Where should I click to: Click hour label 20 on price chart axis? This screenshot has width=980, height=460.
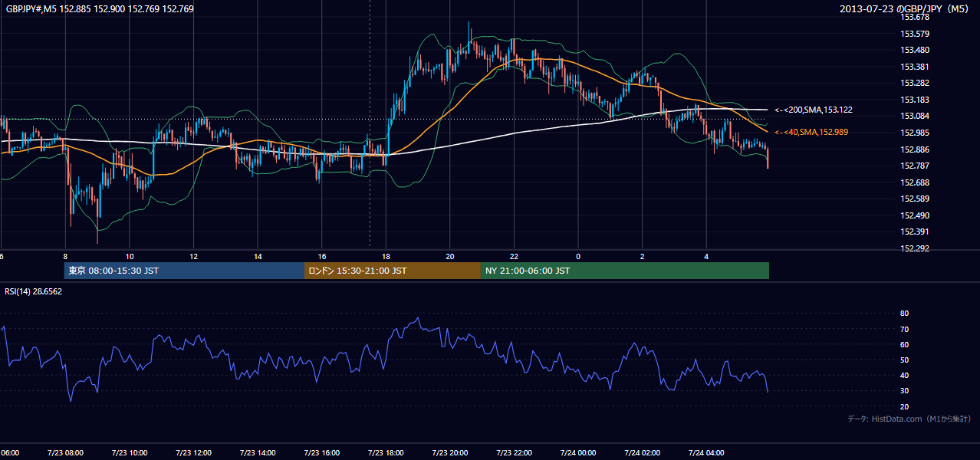450,257
